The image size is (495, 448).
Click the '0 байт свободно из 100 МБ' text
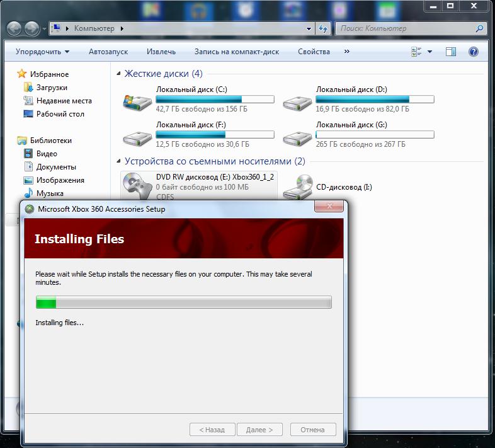(x=202, y=187)
